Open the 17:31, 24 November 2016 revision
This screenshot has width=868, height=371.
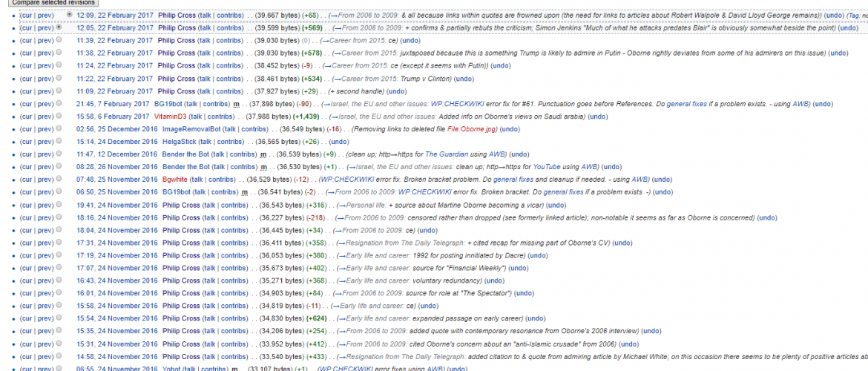117,243
